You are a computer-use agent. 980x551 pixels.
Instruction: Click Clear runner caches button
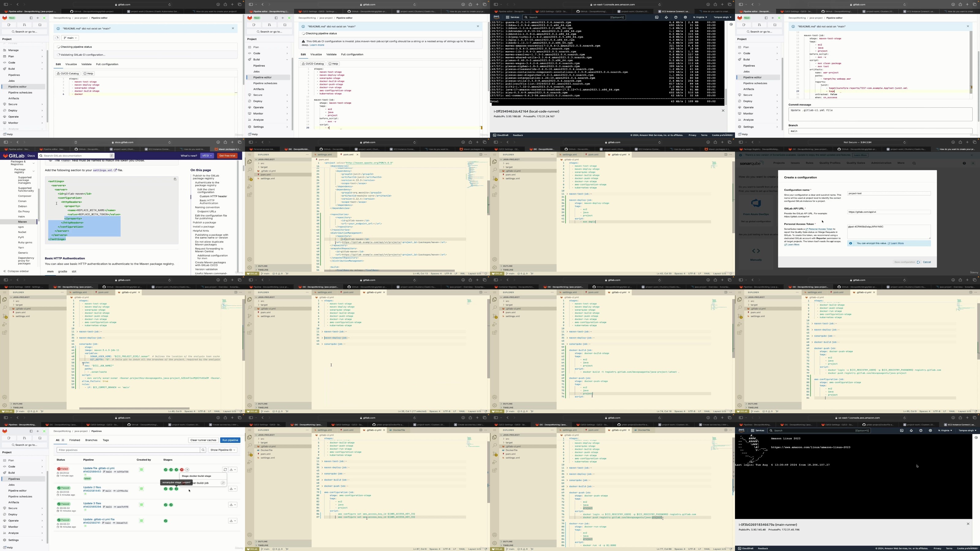203,440
